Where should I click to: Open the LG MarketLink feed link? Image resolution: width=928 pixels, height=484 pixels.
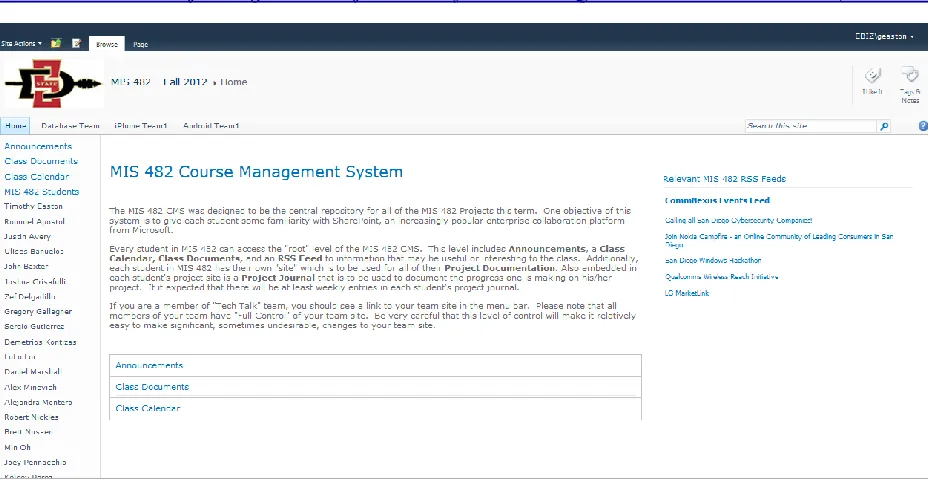[x=687, y=293]
